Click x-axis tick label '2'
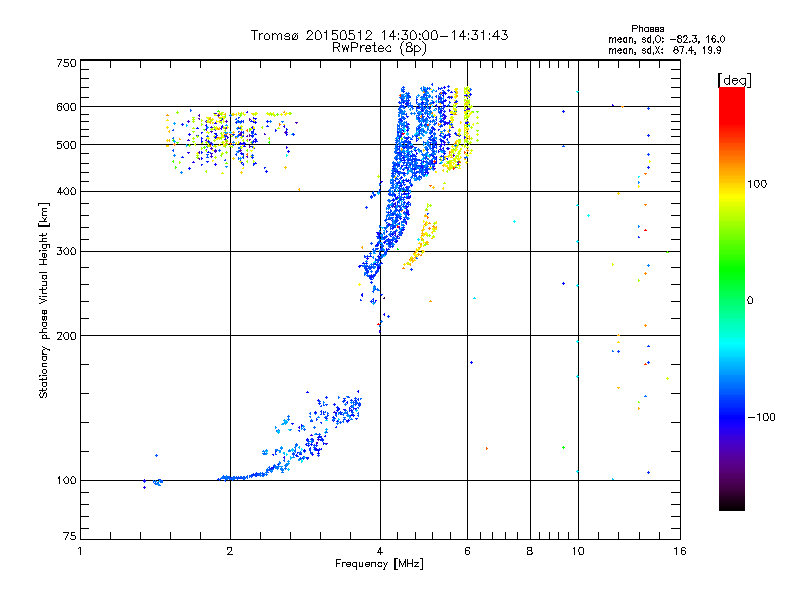The image size is (800, 600). (230, 551)
